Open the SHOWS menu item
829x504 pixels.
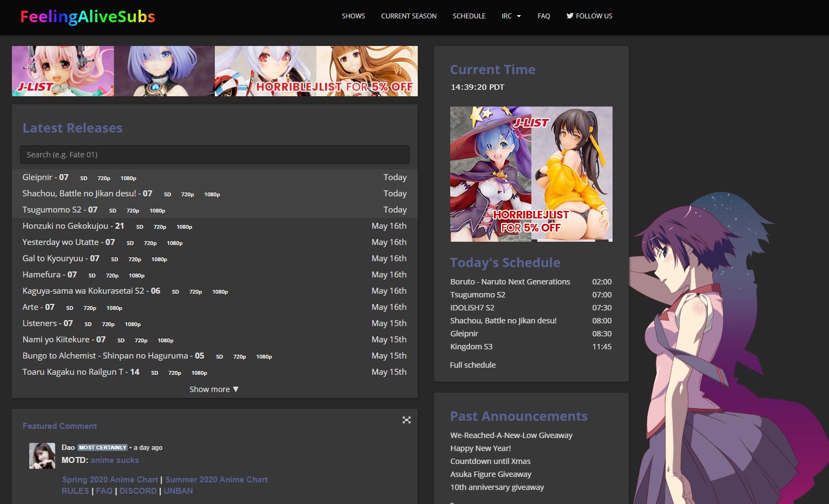tap(353, 16)
